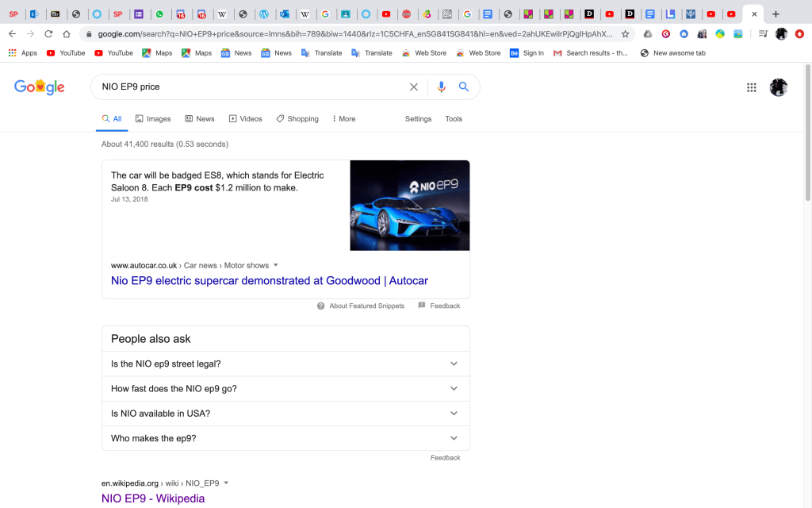
Task: Clear the search box with X icon
Action: click(413, 87)
